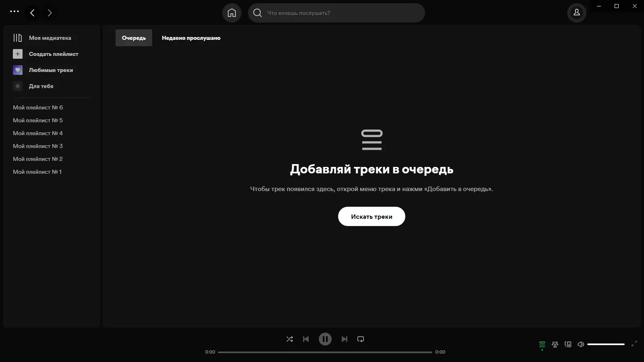Toggle repeat mode
The height and width of the screenshot is (362, 644).
point(361,339)
